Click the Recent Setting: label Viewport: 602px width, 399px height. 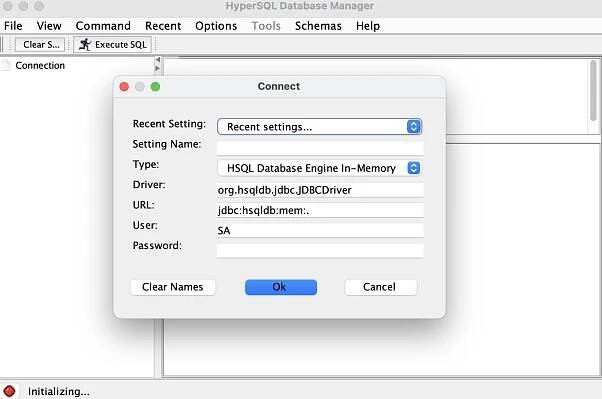(x=169, y=124)
